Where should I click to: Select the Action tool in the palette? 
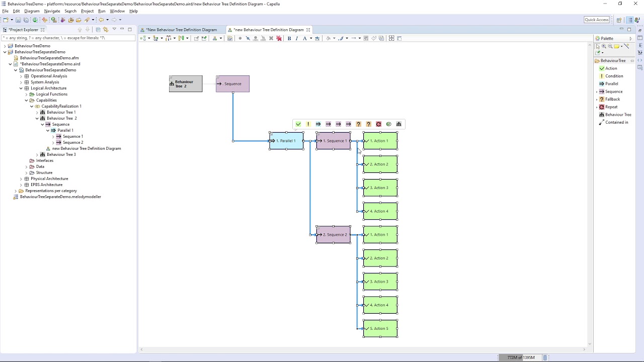point(608,68)
